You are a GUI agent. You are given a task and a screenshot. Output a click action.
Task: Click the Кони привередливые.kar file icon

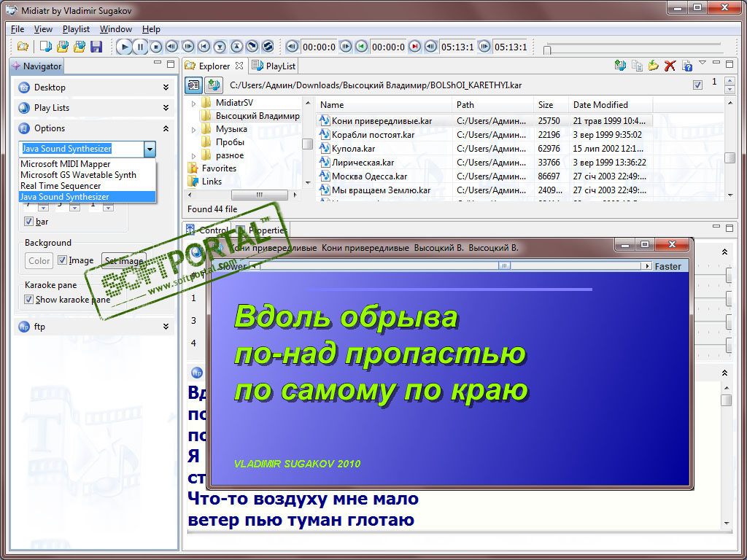pos(325,120)
